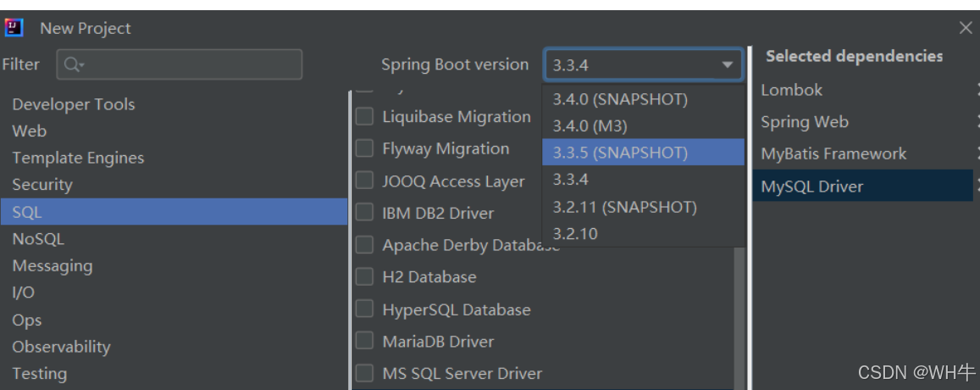The width and height of the screenshot is (980, 390).
Task: Select the Testing category
Action: 174,373
